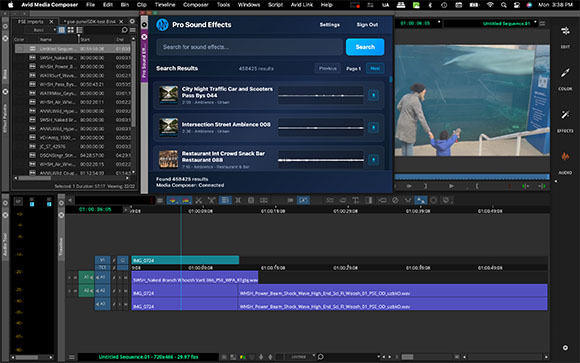Click the Title tool icon in timeline toolbar
Image resolution: width=580 pixels, height=363 pixels.
(355, 200)
